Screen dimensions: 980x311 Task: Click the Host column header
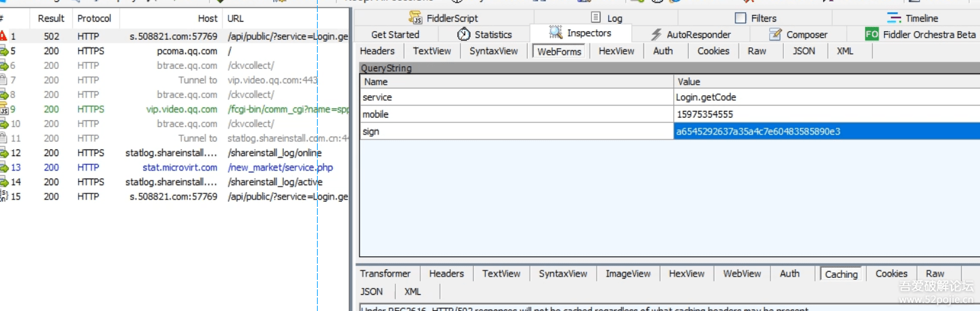207,18
